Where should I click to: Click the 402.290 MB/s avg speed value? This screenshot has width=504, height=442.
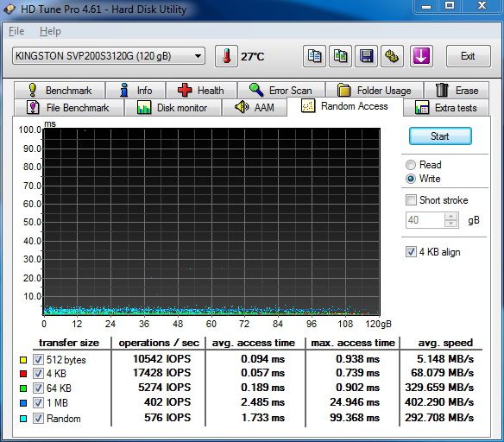pos(439,402)
